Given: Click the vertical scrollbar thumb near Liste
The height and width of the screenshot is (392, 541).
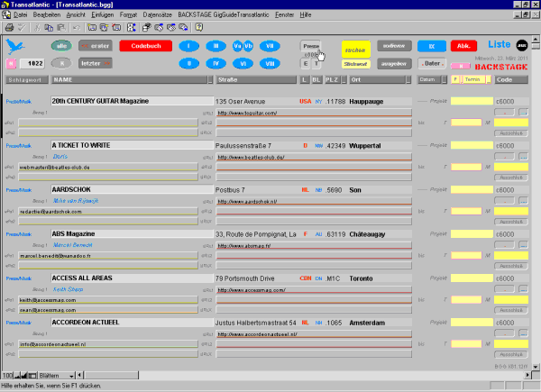Looking at the screenshot, I should (x=536, y=46).
